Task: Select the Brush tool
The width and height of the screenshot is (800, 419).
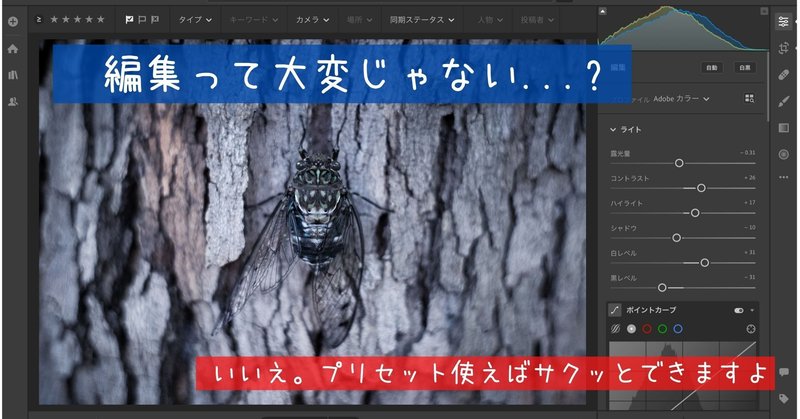Action: pos(784,102)
